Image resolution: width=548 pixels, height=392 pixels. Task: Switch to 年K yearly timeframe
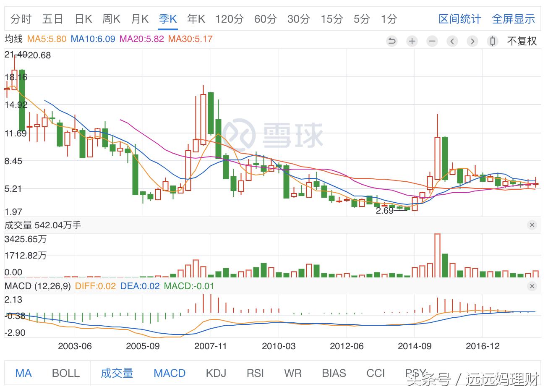tap(196, 19)
